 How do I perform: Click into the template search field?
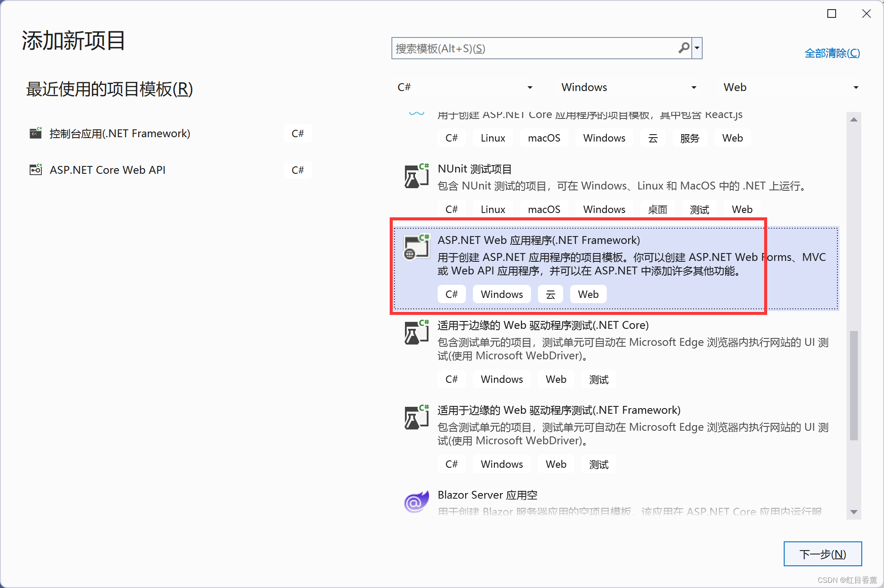click(x=532, y=48)
